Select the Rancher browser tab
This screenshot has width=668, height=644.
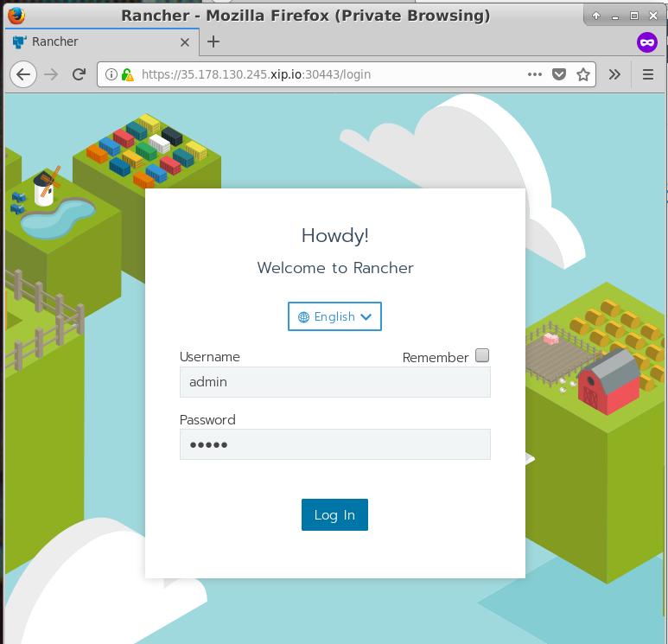[102, 41]
